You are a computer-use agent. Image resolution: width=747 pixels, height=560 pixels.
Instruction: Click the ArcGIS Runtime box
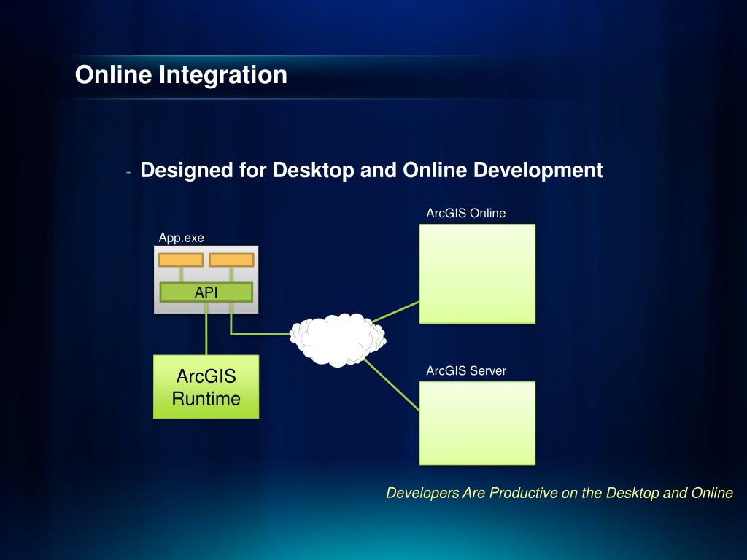pyautogui.click(x=206, y=386)
